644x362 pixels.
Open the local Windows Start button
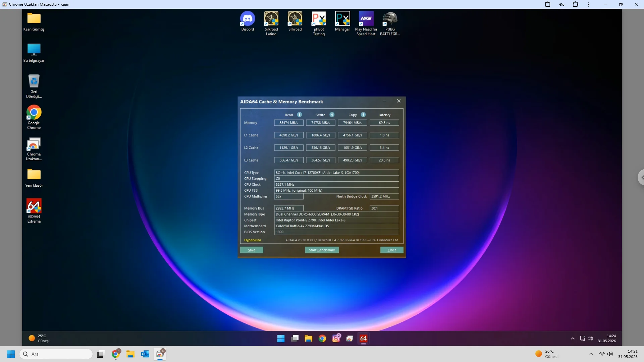click(11, 354)
